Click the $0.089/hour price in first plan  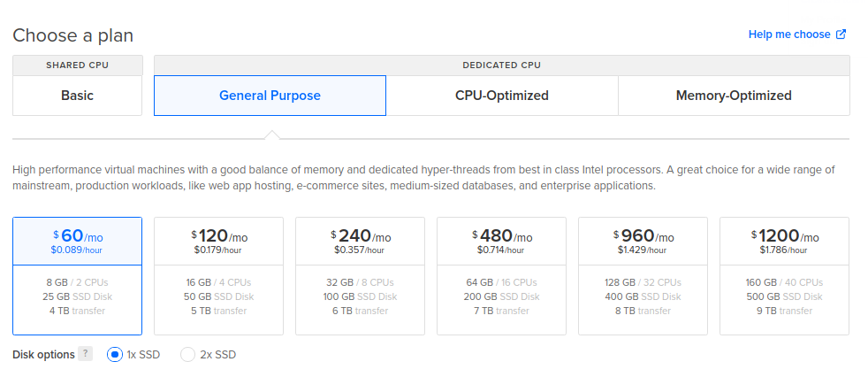pos(77,250)
